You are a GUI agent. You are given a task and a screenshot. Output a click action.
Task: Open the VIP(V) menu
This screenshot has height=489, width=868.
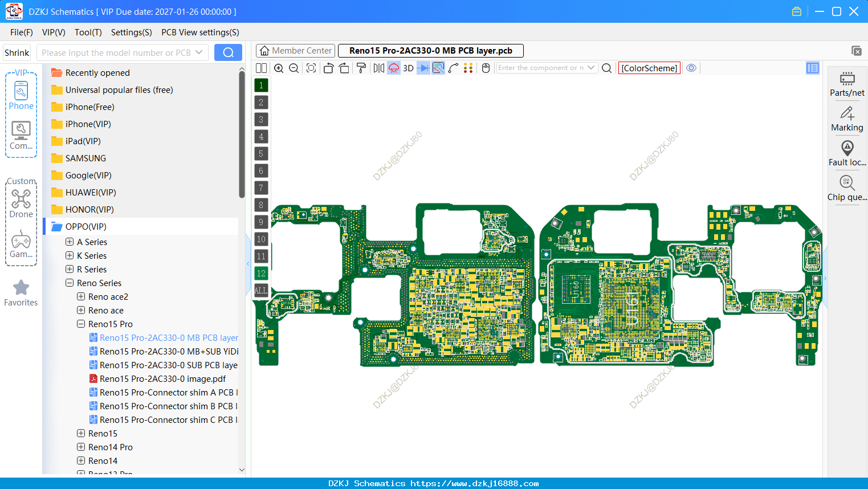[54, 32]
